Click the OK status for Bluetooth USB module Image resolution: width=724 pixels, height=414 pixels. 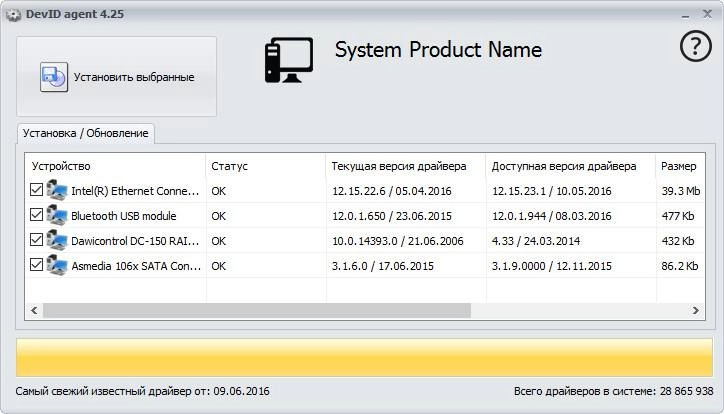pyautogui.click(x=219, y=216)
